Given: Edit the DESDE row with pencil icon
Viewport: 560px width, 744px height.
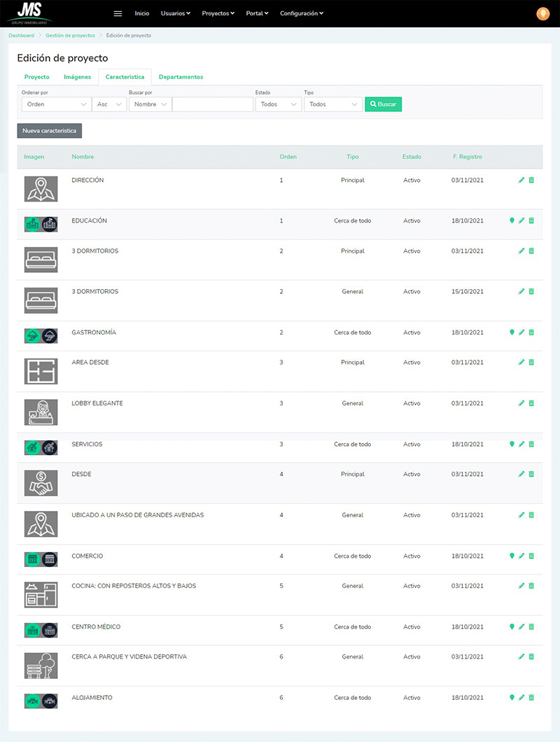Looking at the screenshot, I should [521, 474].
